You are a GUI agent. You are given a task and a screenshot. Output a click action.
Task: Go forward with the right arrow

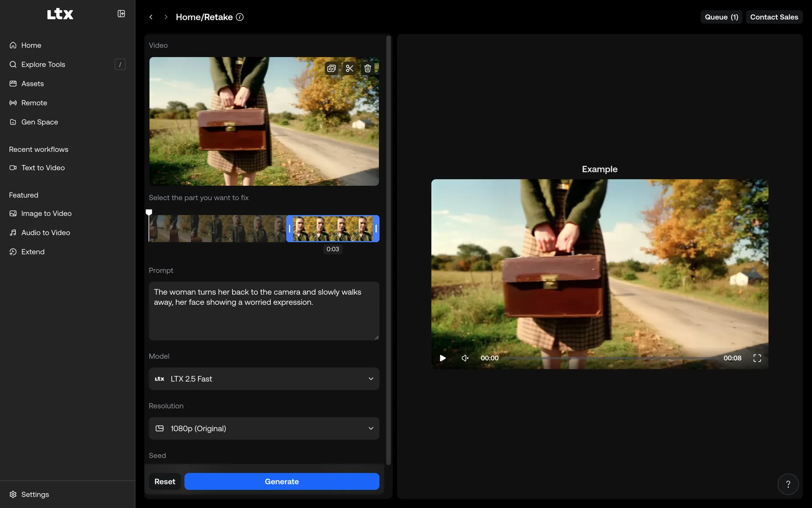[x=166, y=17]
